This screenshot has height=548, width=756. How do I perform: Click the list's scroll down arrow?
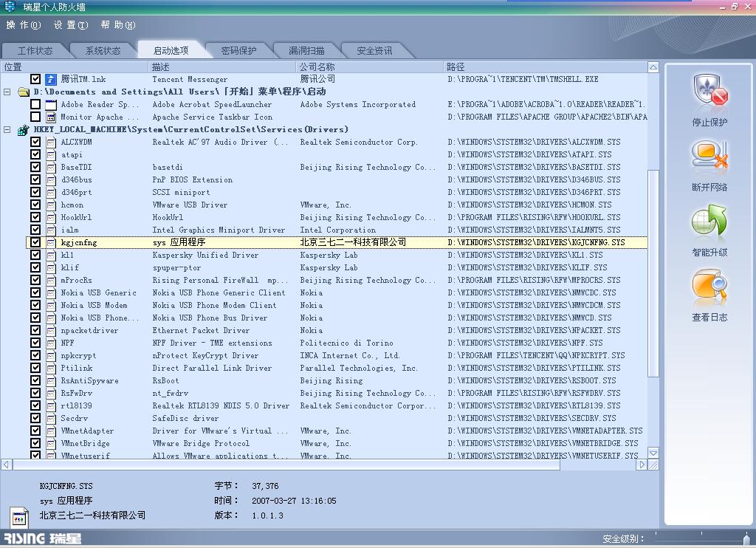[x=653, y=453]
